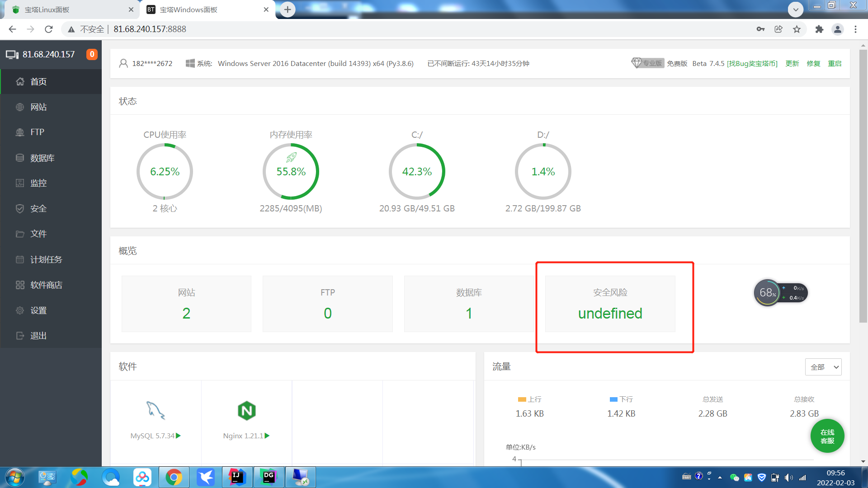
Task: Click the page vertical scrollbar
Action: pyautogui.click(x=863, y=185)
